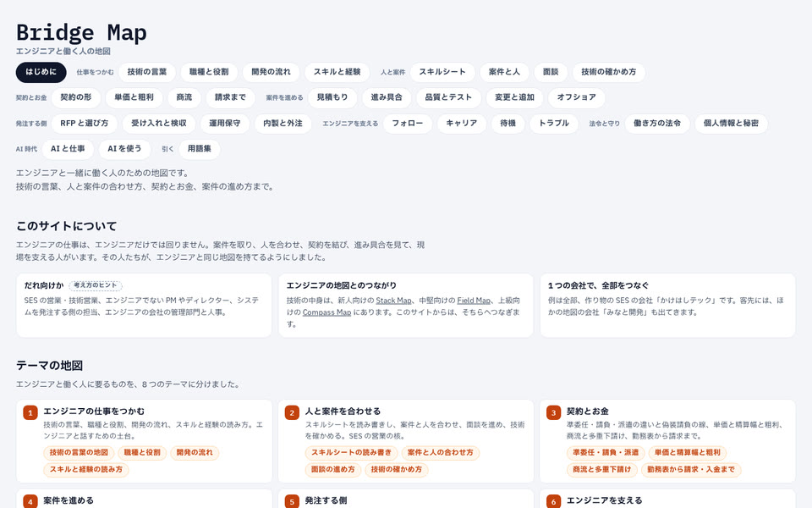Viewport: 812px width, 508px height.
Task: Select the はじめに navigation pill
Action: click(41, 72)
